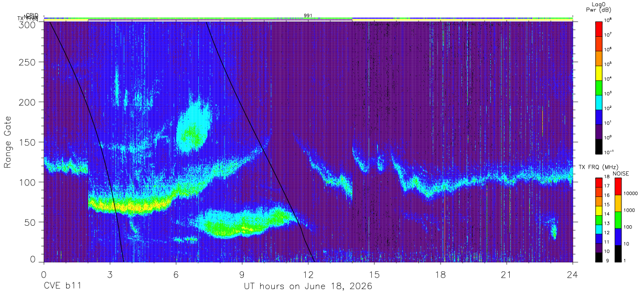The width and height of the screenshot is (644, 297).
Task: Click the black bottom segment of the power color bar
Action: pyautogui.click(x=598, y=146)
